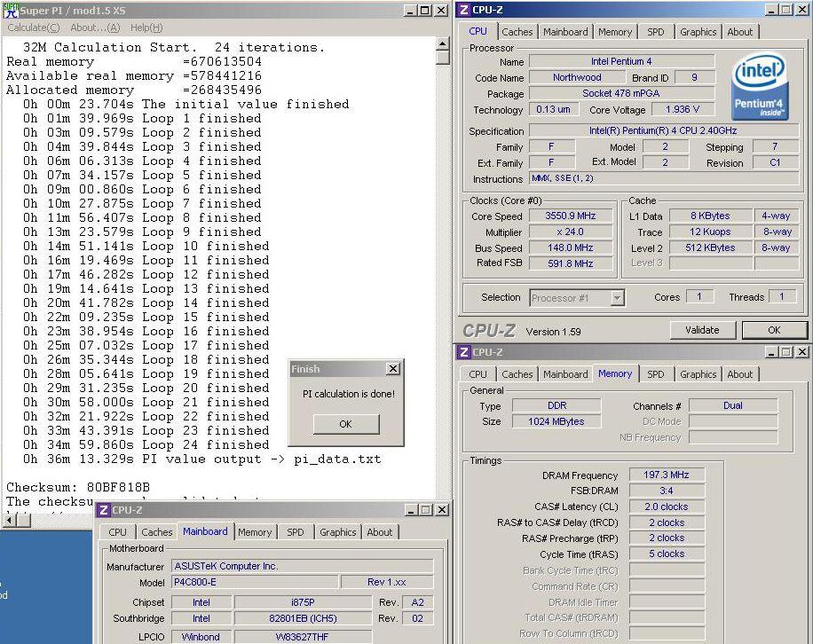Screen dimensions: 813x644
Task: Click the Core Voltage value 1.936 V
Action: (683, 109)
